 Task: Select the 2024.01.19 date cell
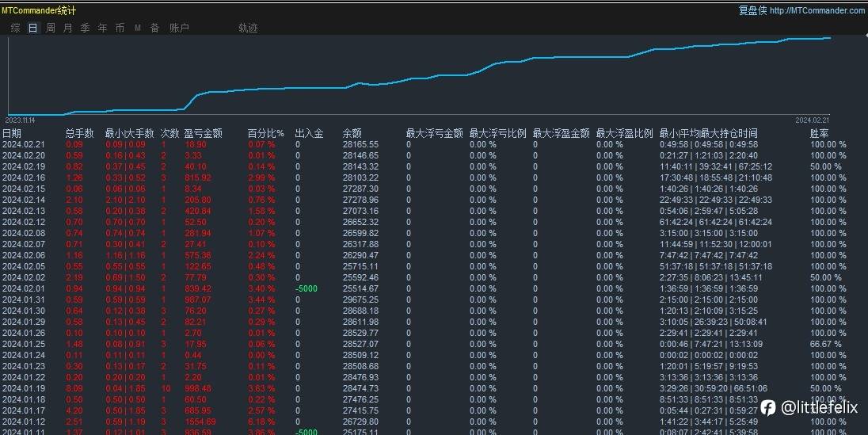tap(24, 388)
